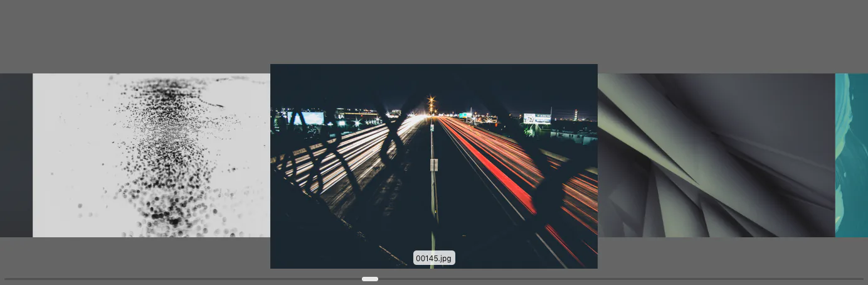868x285 pixels.
Task: Click scrollbar track left of the thumb
Action: [x=183, y=279]
